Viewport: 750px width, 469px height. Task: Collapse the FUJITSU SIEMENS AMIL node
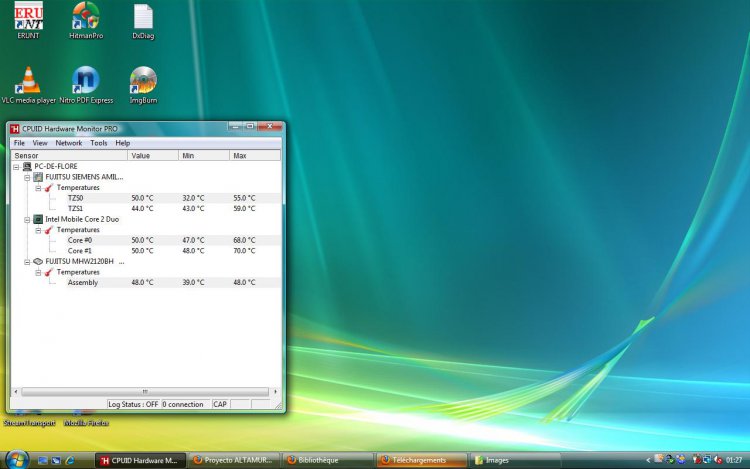(x=27, y=177)
